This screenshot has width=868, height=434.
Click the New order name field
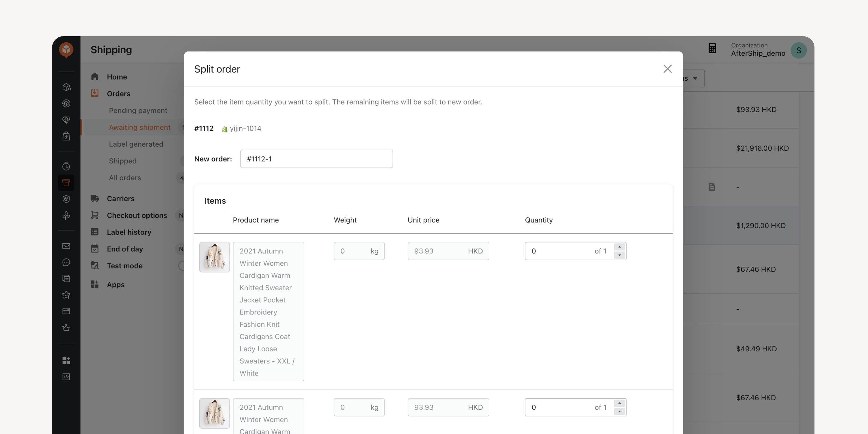317,159
